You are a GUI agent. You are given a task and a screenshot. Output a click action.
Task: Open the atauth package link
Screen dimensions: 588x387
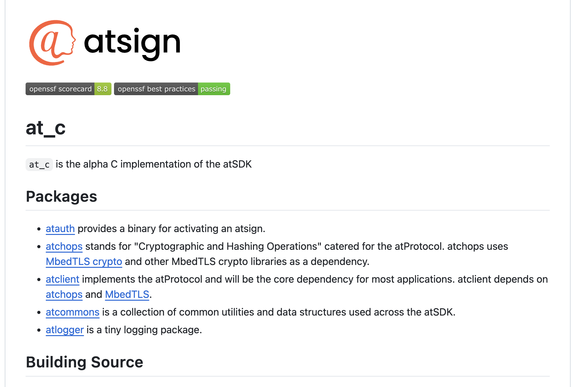60,229
